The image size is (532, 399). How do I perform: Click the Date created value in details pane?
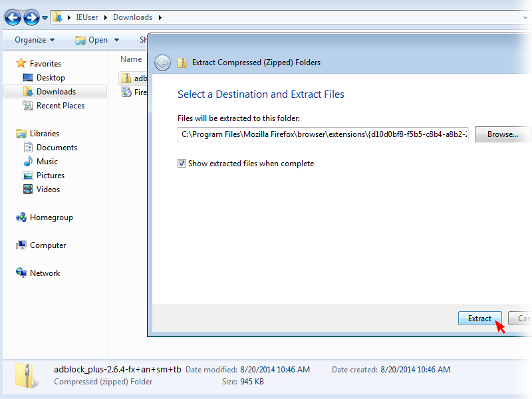(415, 370)
